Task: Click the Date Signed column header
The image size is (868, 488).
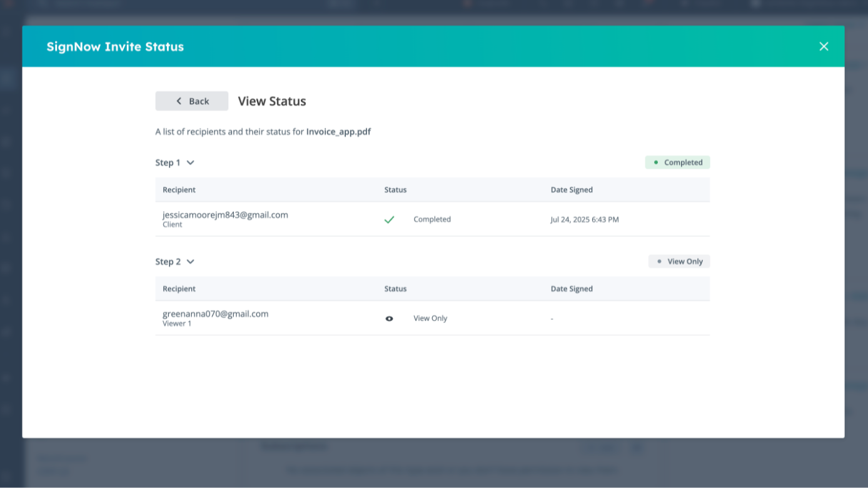Action: [x=572, y=189]
